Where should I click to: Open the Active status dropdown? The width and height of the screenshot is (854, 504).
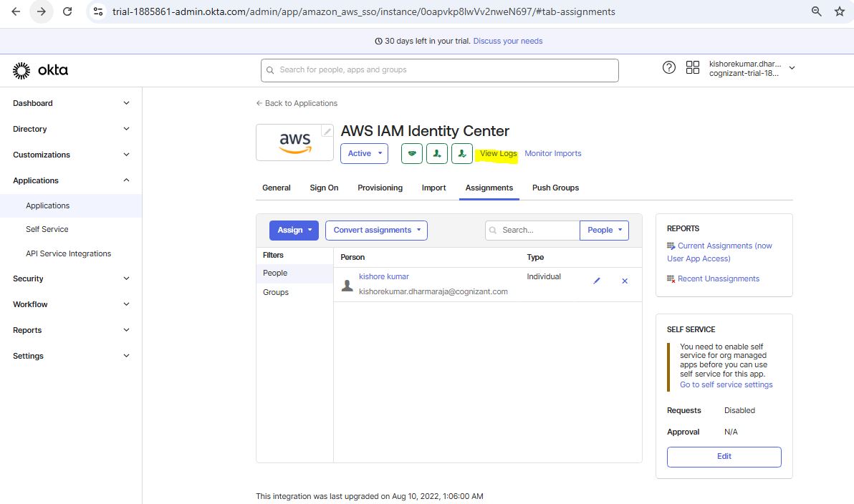pyautogui.click(x=364, y=153)
